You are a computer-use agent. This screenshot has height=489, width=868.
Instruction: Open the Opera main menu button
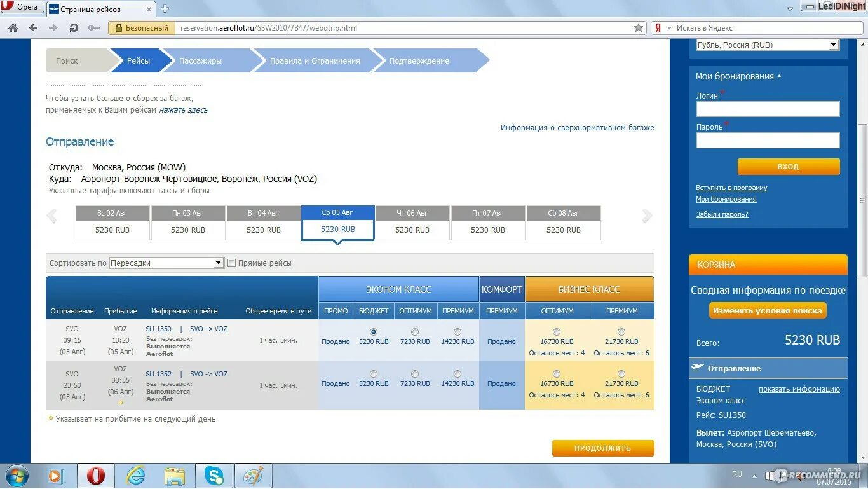(22, 7)
